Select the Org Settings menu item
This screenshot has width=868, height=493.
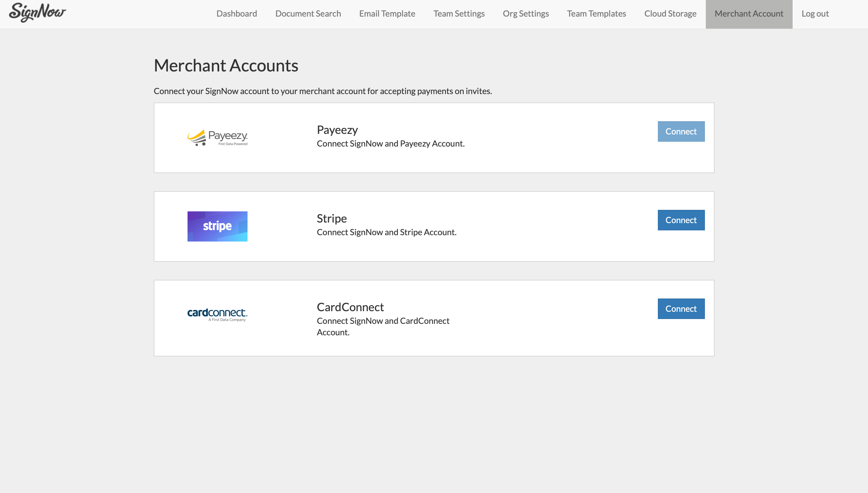coord(526,13)
